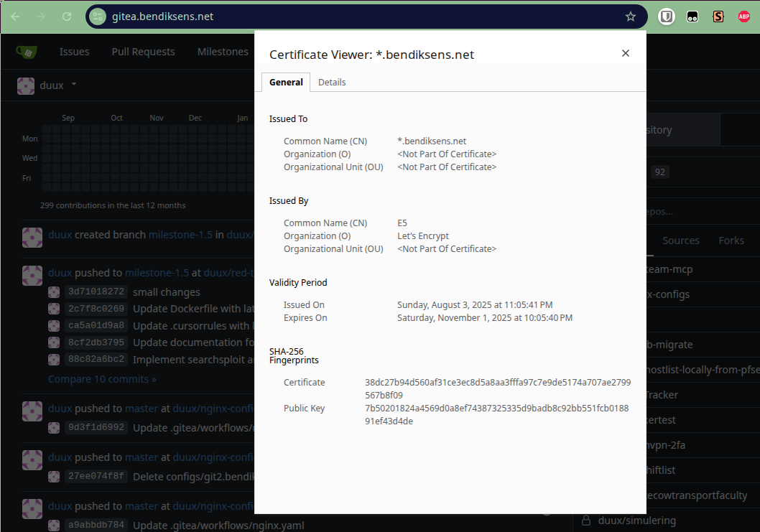The image size is (760, 532).
Task: Open commit 9d3f1d6992 in nginx-config
Action: point(96,428)
